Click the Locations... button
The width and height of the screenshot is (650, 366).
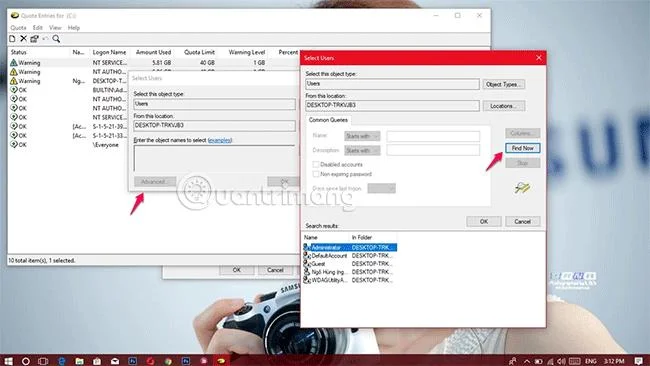click(x=504, y=106)
